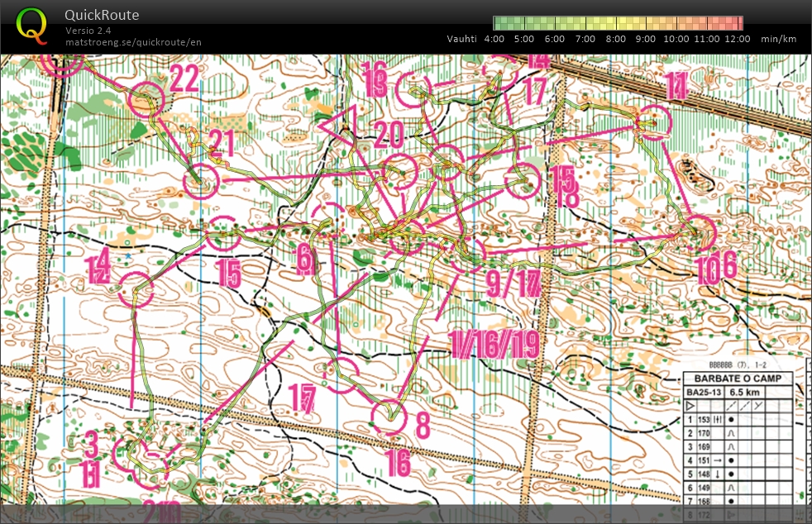Image resolution: width=812 pixels, height=524 pixels.
Task: Click control circle number 8
Action: (x=390, y=417)
